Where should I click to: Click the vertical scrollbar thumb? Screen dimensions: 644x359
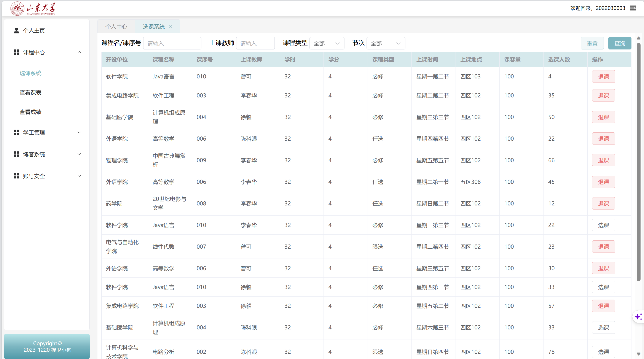(639, 162)
